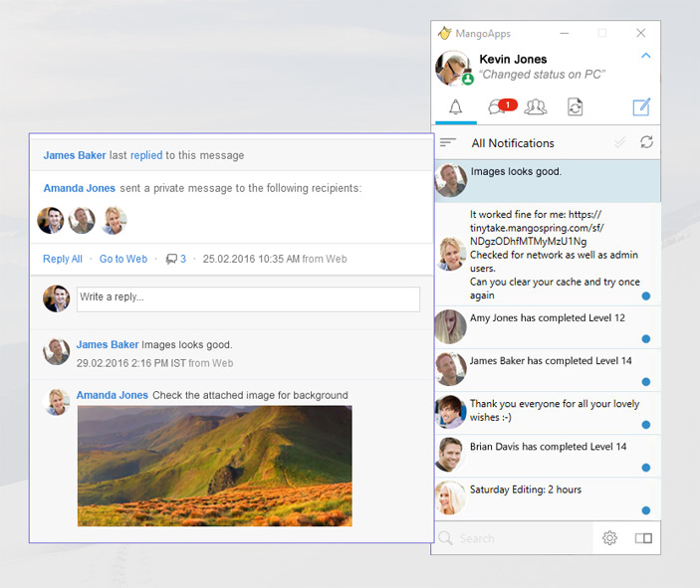Image resolution: width=700 pixels, height=588 pixels.
Task: Collapse the Kevin Jones profile header chevron
Action: coord(645,56)
